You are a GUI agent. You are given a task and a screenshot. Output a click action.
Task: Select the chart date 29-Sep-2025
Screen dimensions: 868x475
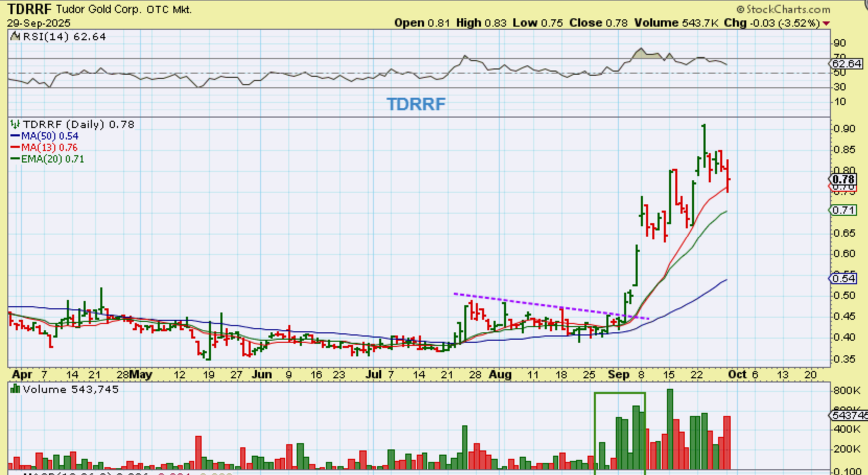[39, 23]
